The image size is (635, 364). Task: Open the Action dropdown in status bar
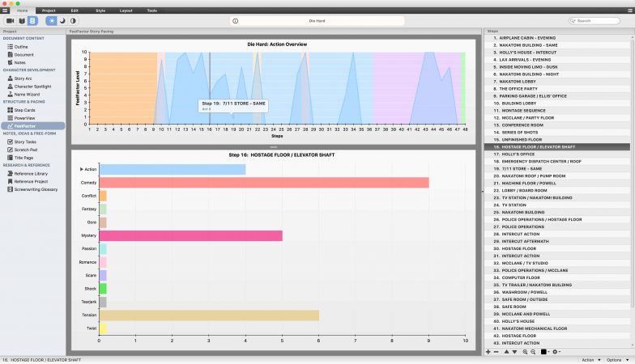tap(590, 360)
